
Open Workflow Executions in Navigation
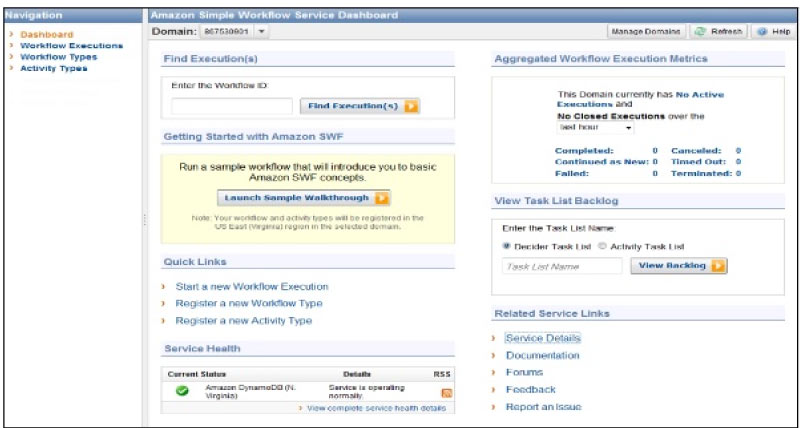click(x=71, y=46)
